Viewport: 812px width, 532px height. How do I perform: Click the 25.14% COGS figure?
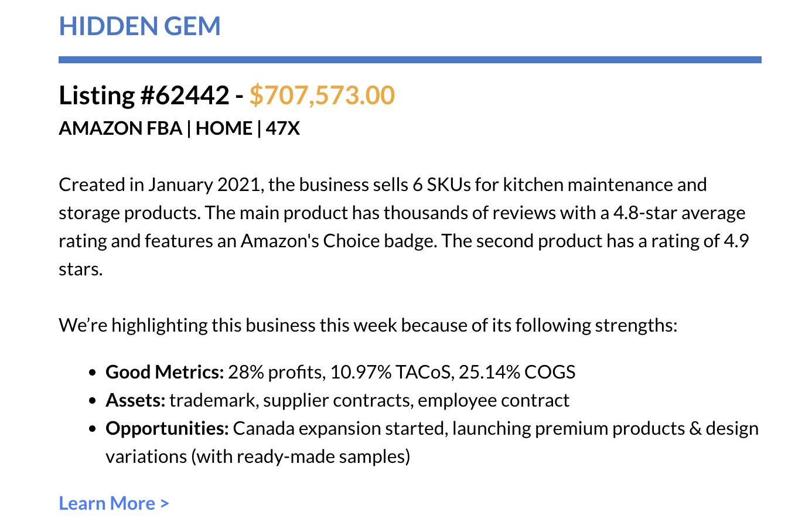coord(517,372)
